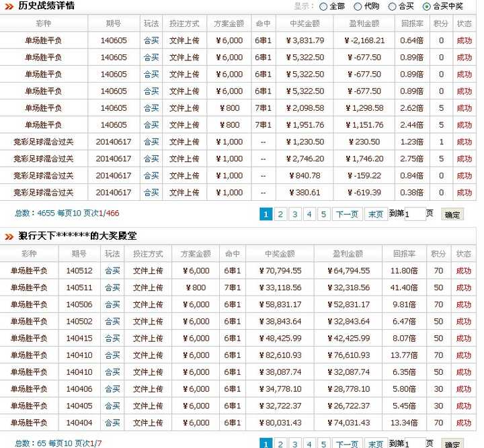Click the orange arrow icon beside 大奖殿堂 heading
The image size is (484, 448).
tap(9, 236)
